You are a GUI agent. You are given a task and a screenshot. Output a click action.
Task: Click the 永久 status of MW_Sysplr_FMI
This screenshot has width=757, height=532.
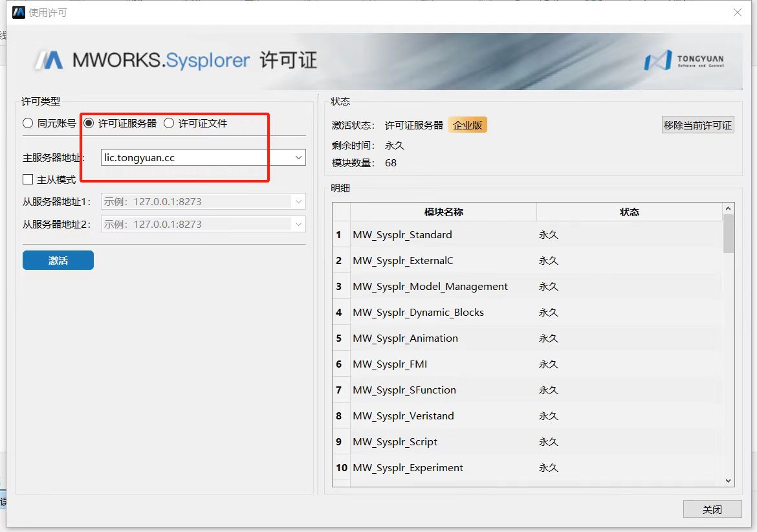coord(549,364)
